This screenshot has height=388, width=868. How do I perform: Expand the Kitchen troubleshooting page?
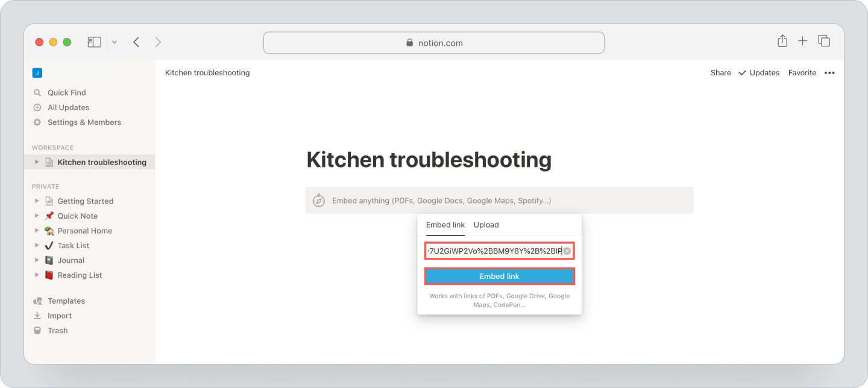(x=36, y=161)
